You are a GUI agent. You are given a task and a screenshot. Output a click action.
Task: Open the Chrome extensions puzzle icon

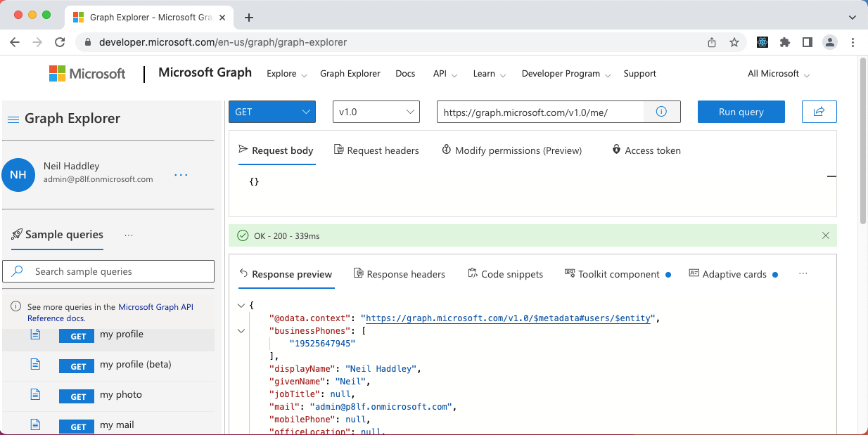click(x=785, y=42)
